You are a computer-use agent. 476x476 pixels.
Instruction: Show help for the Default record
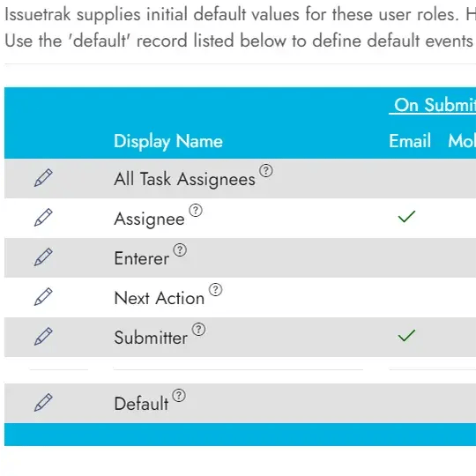pyautogui.click(x=179, y=395)
